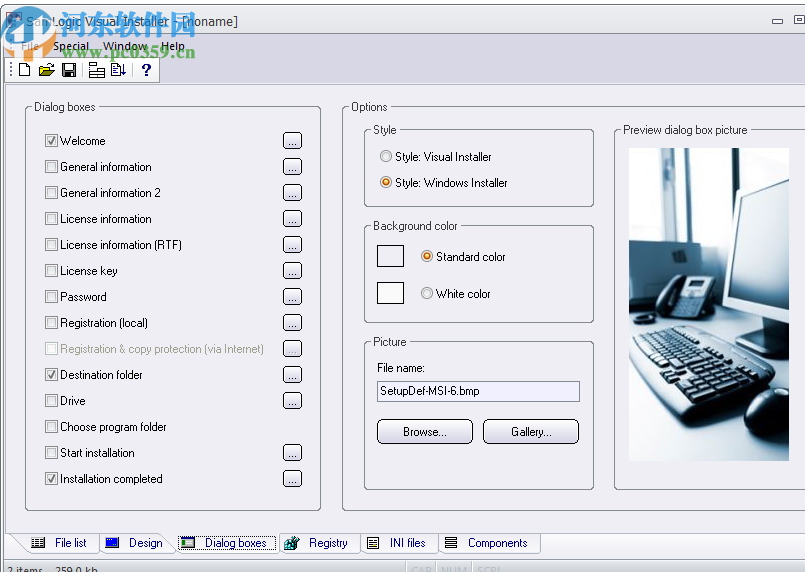Switch to the Dialog boxes tab
The width and height of the screenshot is (805, 572).
click(x=227, y=543)
